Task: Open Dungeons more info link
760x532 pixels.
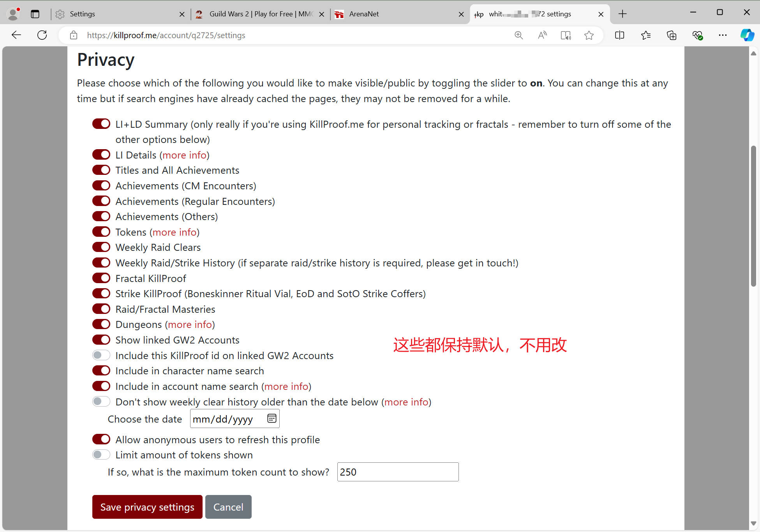Action: tap(190, 324)
